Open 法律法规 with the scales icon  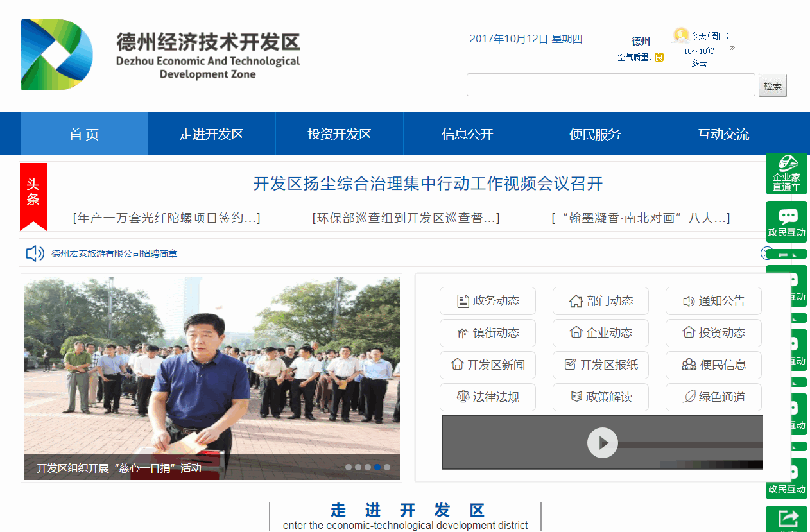(488, 397)
